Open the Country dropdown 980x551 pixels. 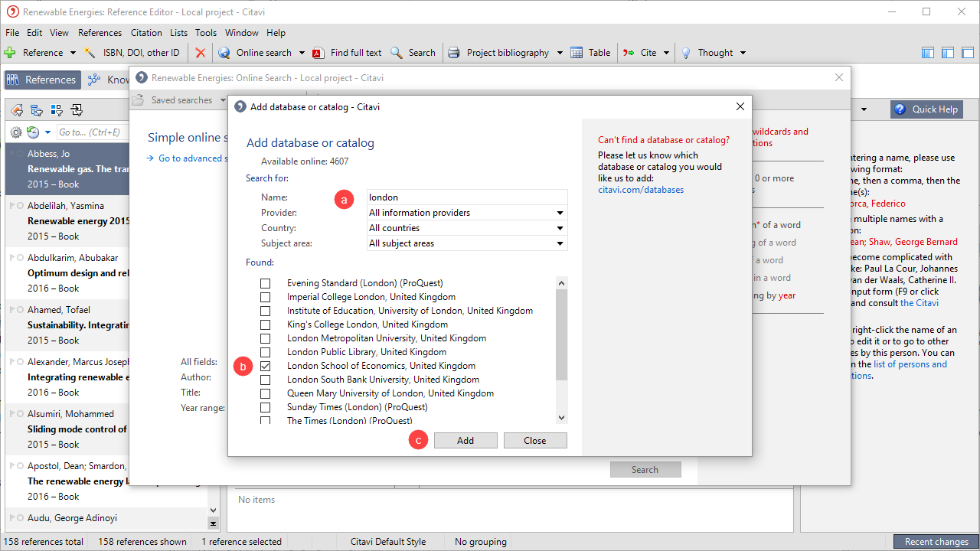(560, 228)
